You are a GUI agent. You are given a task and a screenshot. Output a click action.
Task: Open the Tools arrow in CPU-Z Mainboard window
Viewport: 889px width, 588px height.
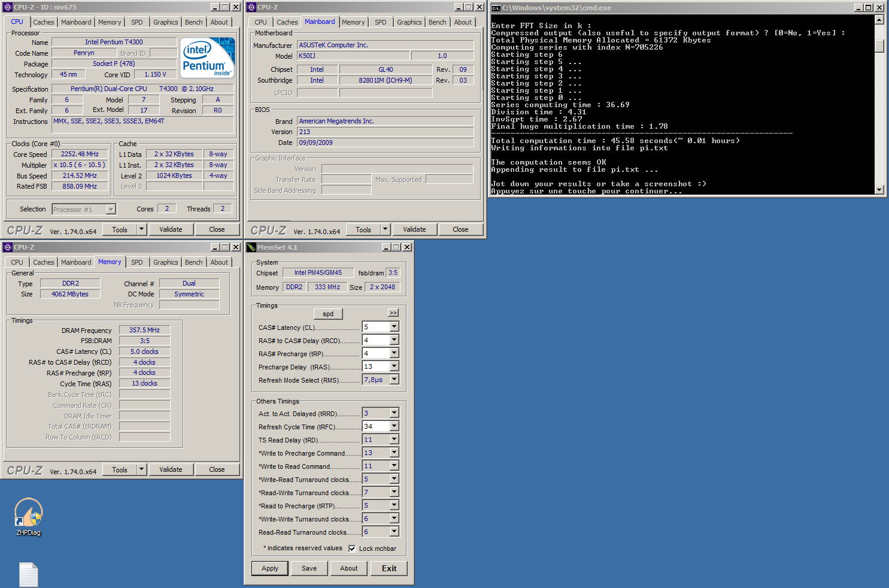click(386, 229)
